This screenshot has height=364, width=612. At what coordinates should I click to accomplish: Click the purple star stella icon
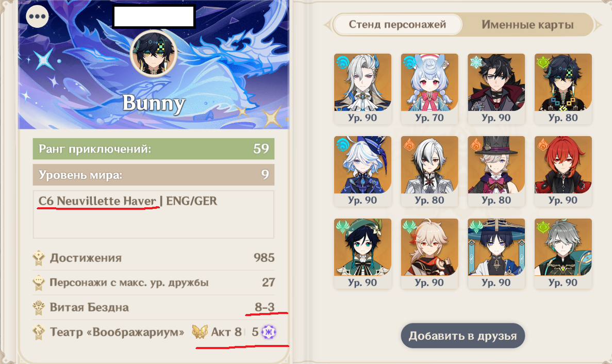click(x=269, y=332)
